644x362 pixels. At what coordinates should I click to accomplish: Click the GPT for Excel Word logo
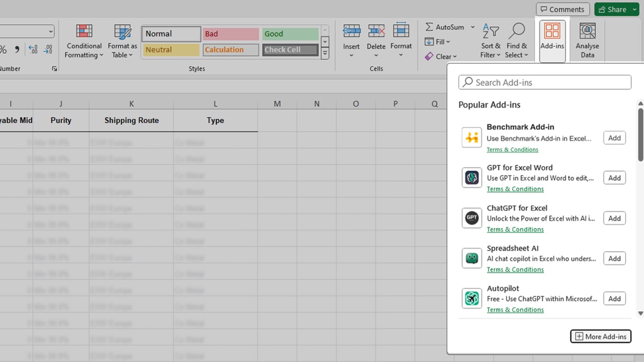point(472,178)
